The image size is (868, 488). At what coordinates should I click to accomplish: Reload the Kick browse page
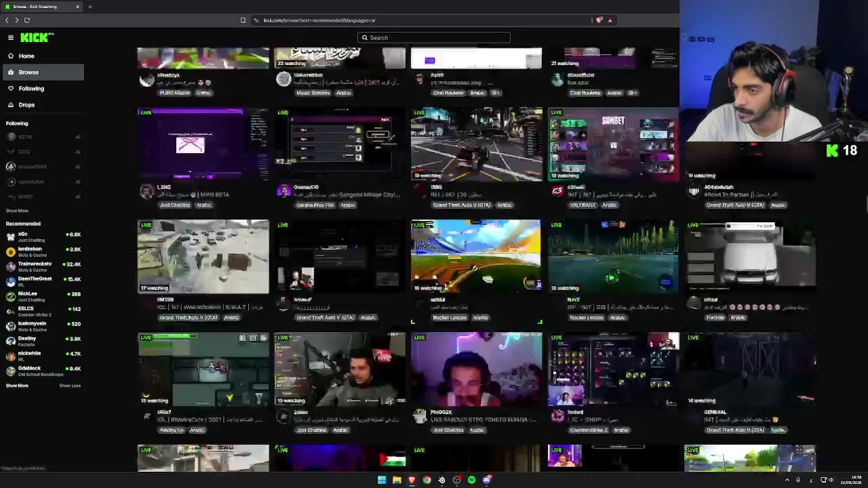[27, 20]
